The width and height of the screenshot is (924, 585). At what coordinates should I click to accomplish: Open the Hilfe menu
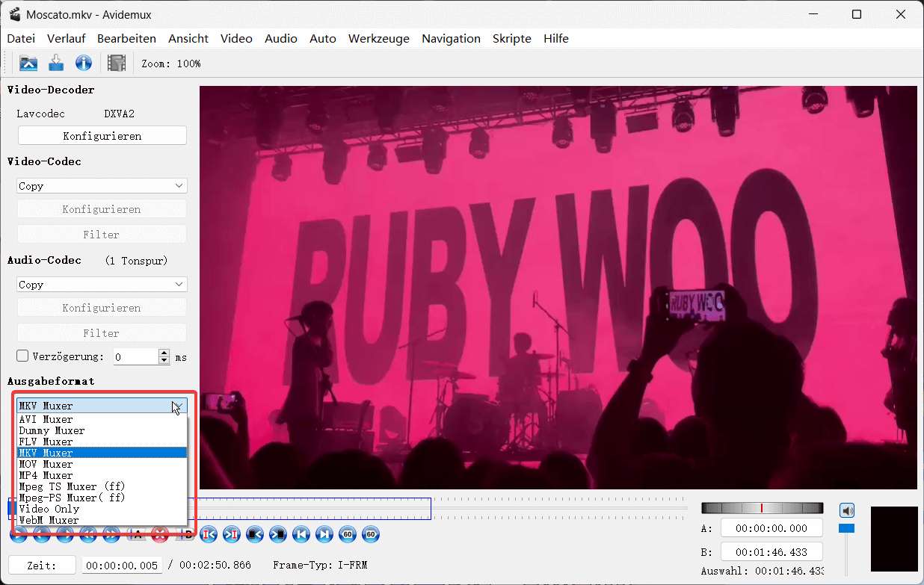click(x=556, y=38)
